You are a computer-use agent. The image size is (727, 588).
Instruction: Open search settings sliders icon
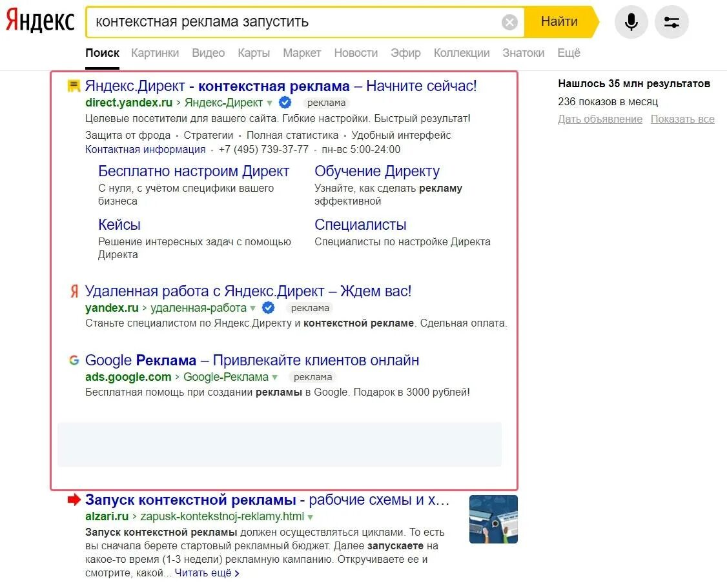(x=671, y=22)
